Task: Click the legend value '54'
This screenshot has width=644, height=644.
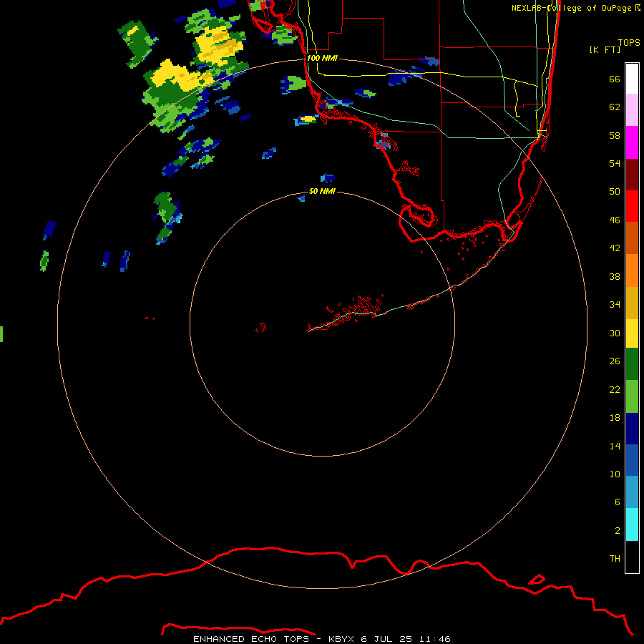Action: click(x=615, y=163)
